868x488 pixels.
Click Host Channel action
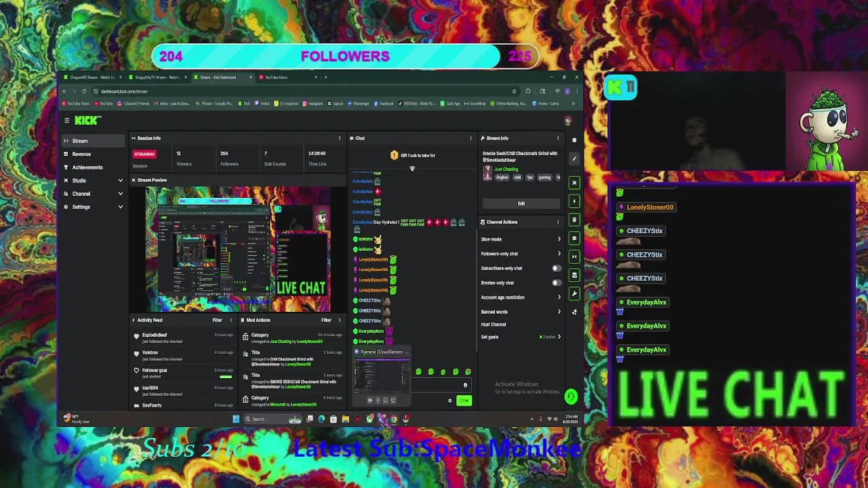pyautogui.click(x=494, y=325)
